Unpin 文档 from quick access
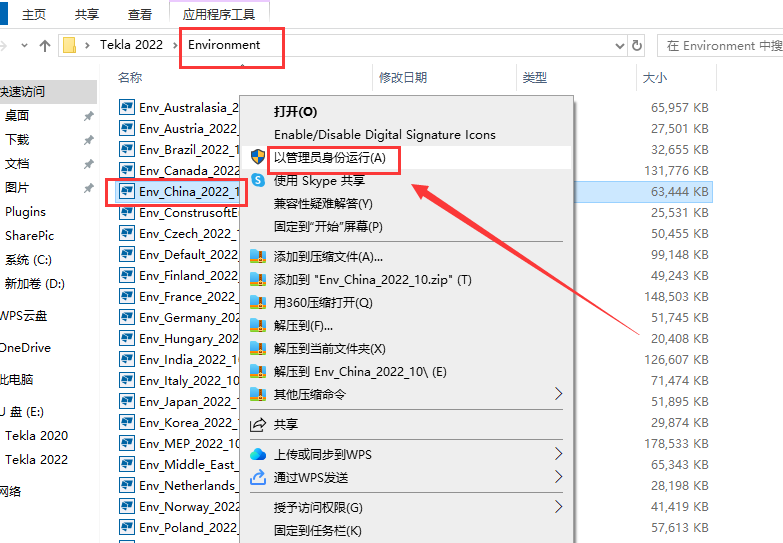The image size is (783, 543). pyautogui.click(x=88, y=164)
